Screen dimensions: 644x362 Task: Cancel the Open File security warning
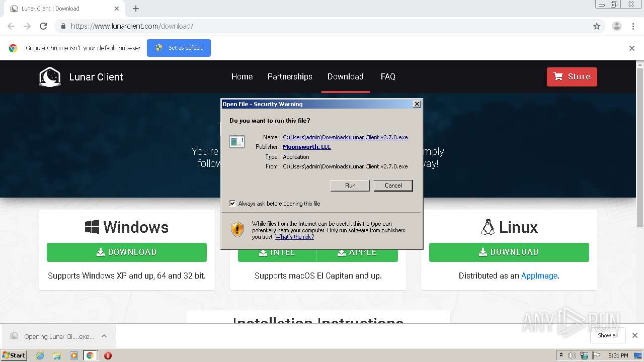(x=393, y=186)
